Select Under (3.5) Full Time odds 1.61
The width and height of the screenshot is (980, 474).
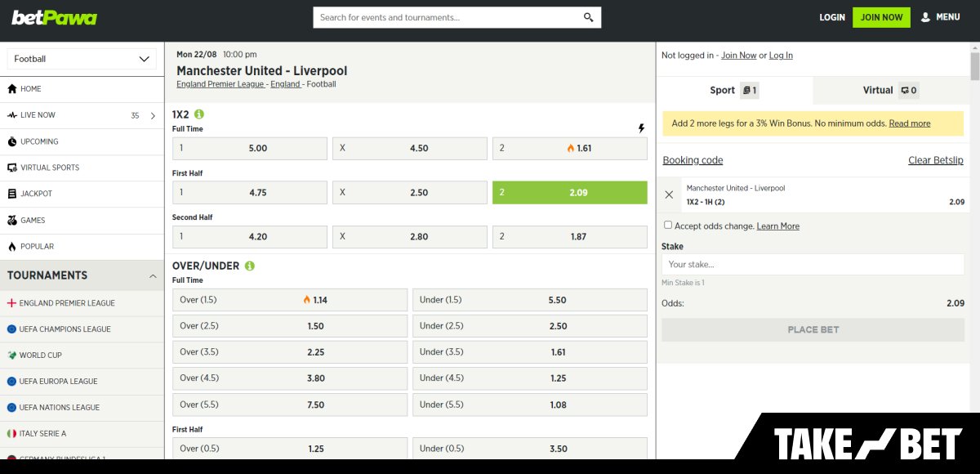tap(530, 352)
